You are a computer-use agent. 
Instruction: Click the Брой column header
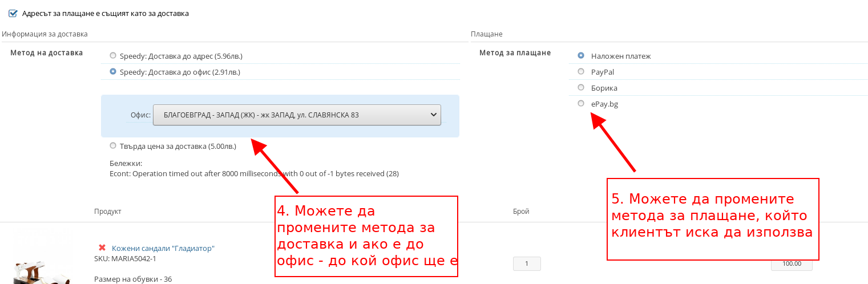coord(521,212)
